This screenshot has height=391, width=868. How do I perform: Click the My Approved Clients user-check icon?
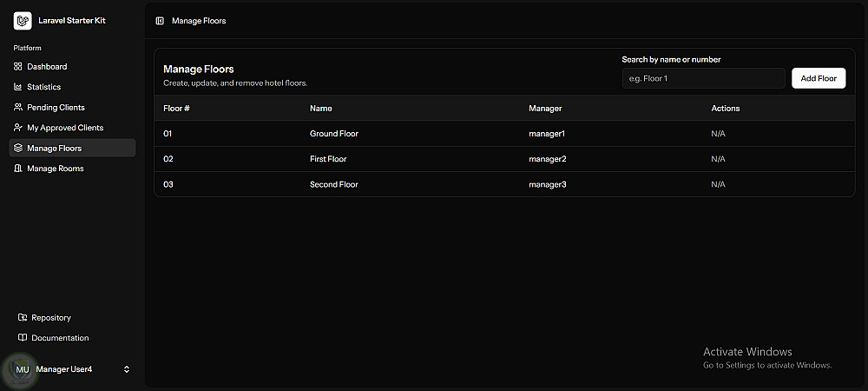pyautogui.click(x=18, y=128)
